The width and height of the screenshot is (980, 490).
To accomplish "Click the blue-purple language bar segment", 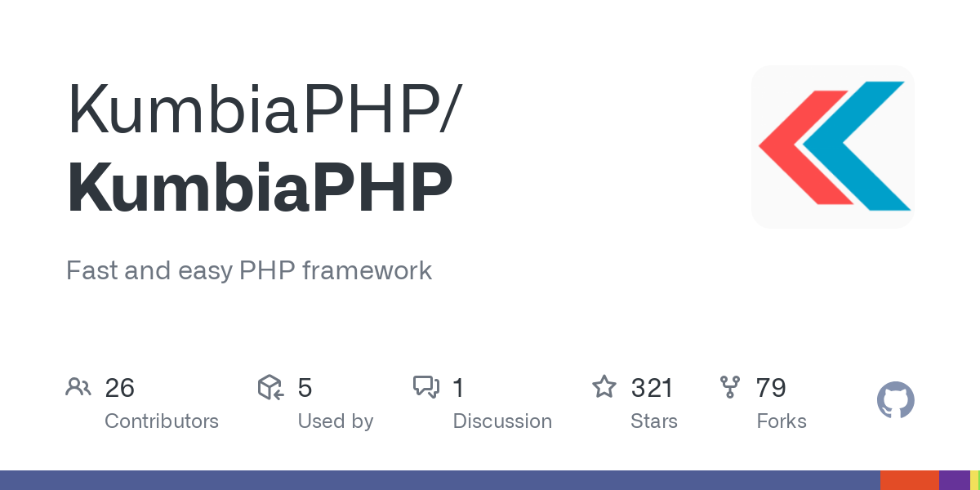I will click(x=439, y=480).
